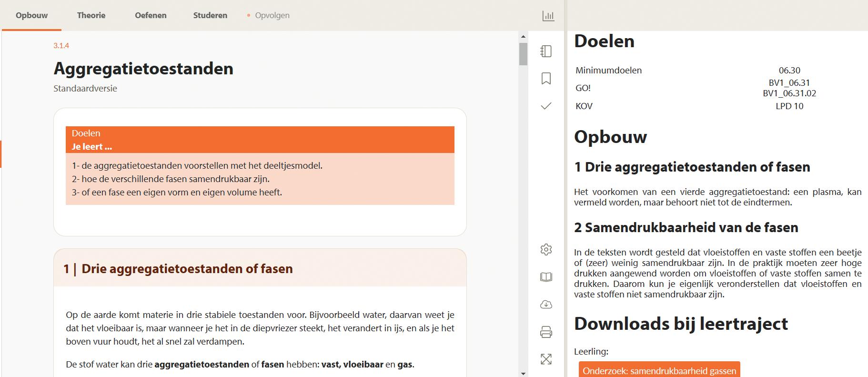Click the cloud download icon
The width and height of the screenshot is (868, 377).
tap(546, 305)
